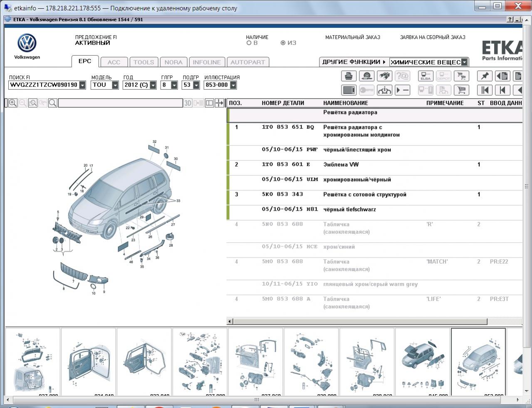This screenshot has width=532, height=408.
Task: Click the printer icon in toolbar
Action: click(349, 76)
